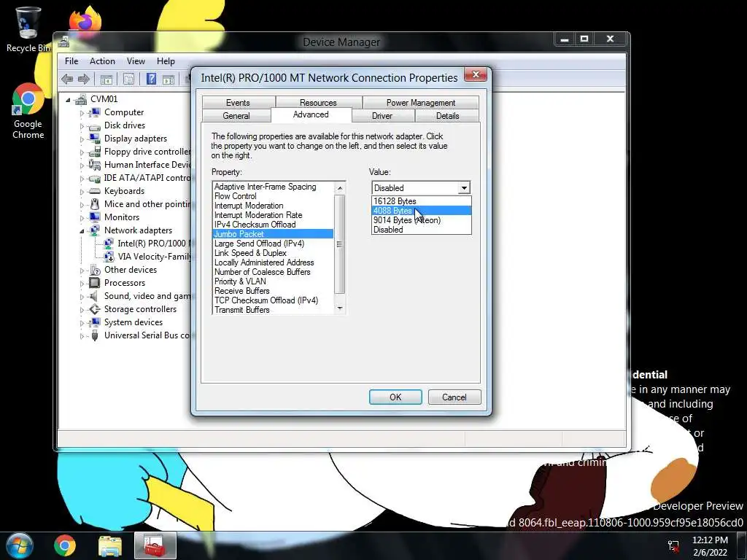Collapse the CVM01 root node

(x=68, y=99)
